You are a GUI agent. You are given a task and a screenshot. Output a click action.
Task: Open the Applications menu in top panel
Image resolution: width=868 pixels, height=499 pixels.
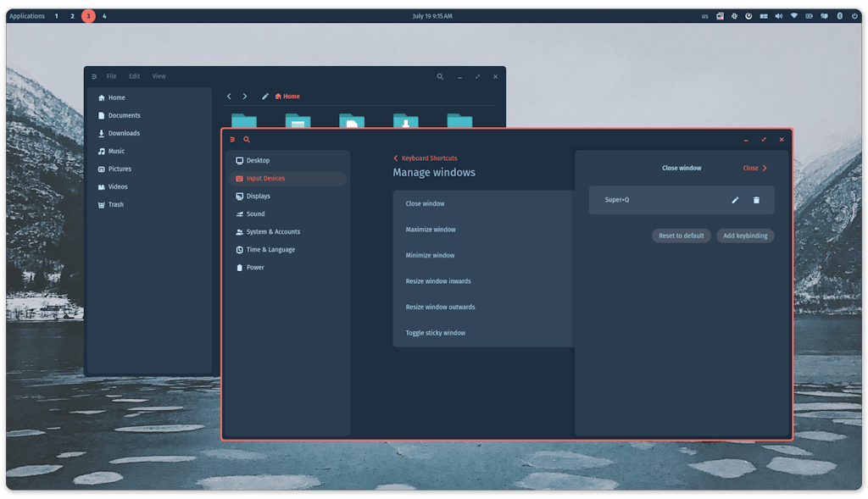(27, 16)
